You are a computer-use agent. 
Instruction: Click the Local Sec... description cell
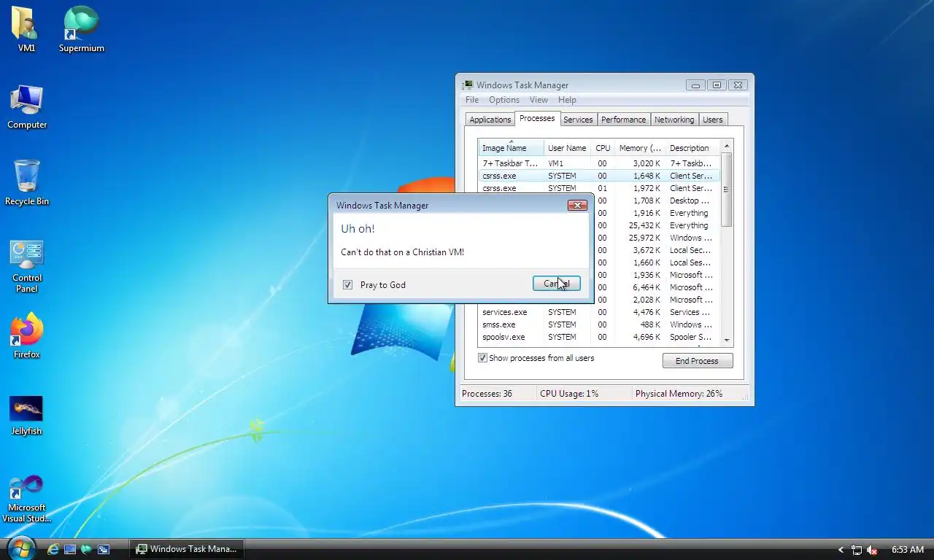pyautogui.click(x=690, y=250)
